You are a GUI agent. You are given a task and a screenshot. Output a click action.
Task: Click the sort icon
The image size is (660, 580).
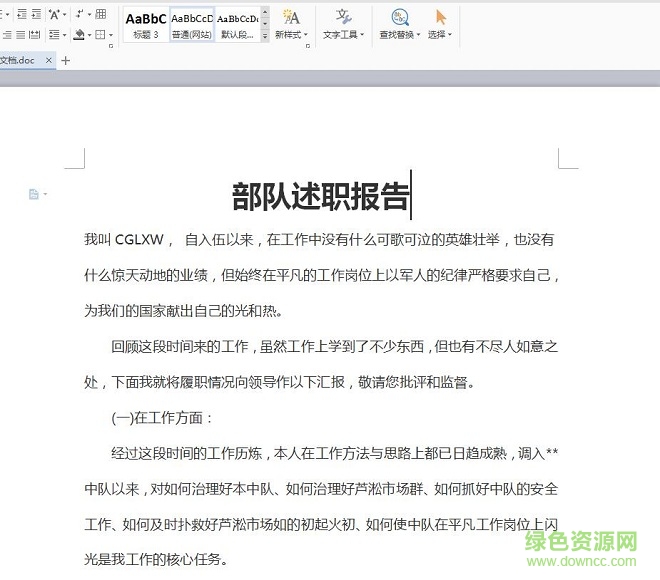point(79,14)
